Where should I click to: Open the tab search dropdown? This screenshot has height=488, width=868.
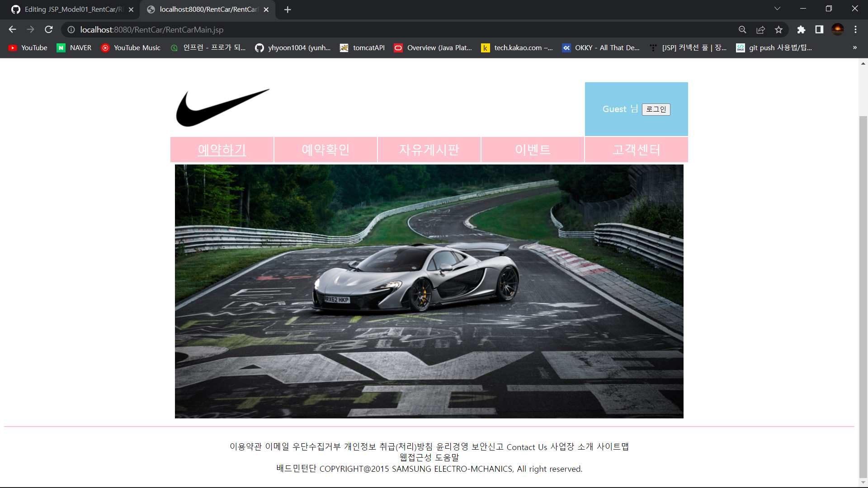(777, 8)
